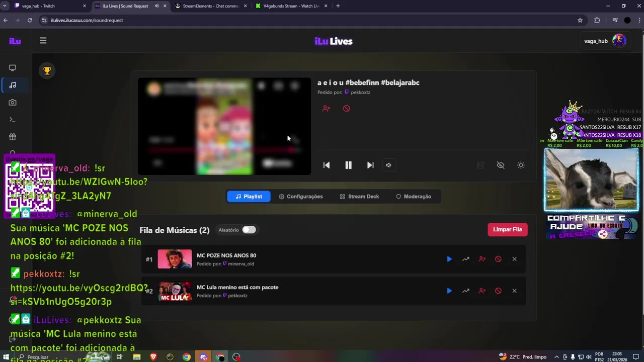Click the Limpar Fila button
Screen dimensions: 644x362
tap(507, 229)
